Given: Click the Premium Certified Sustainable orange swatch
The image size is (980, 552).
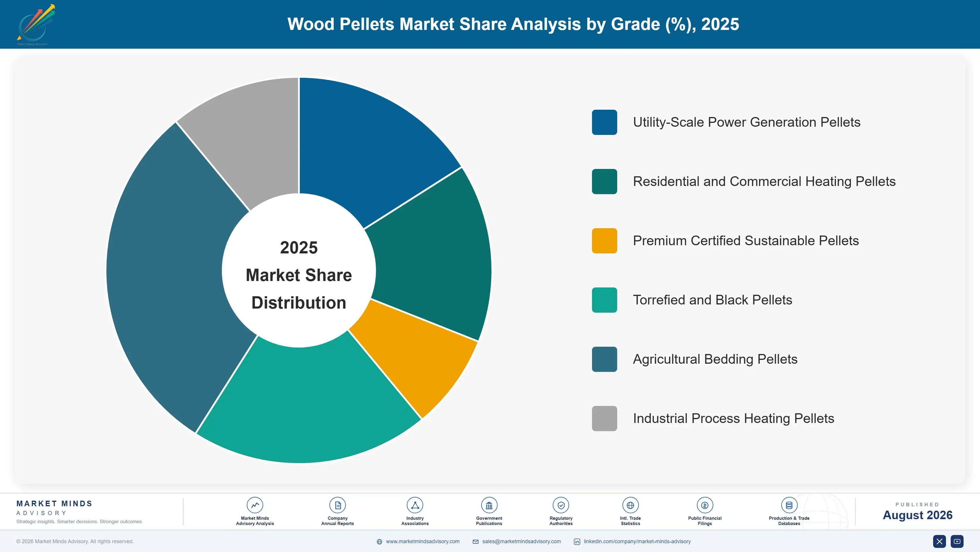Looking at the screenshot, I should [604, 241].
